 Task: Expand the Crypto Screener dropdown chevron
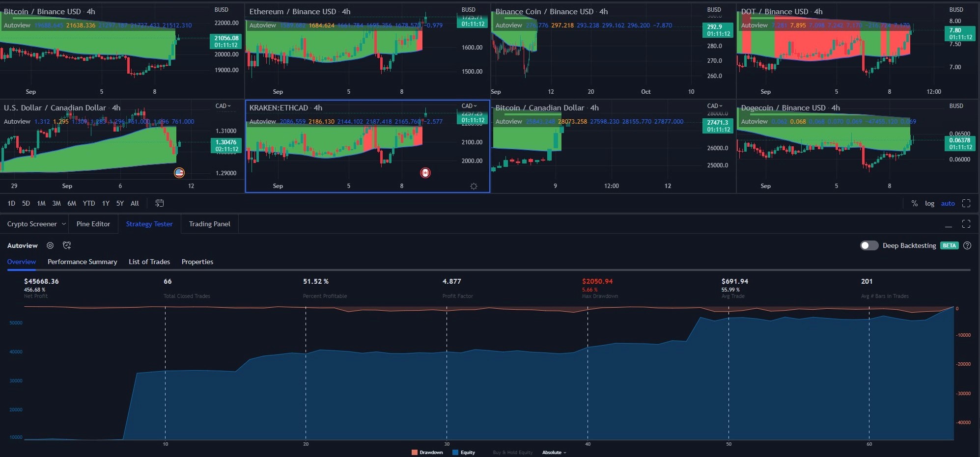(x=64, y=224)
